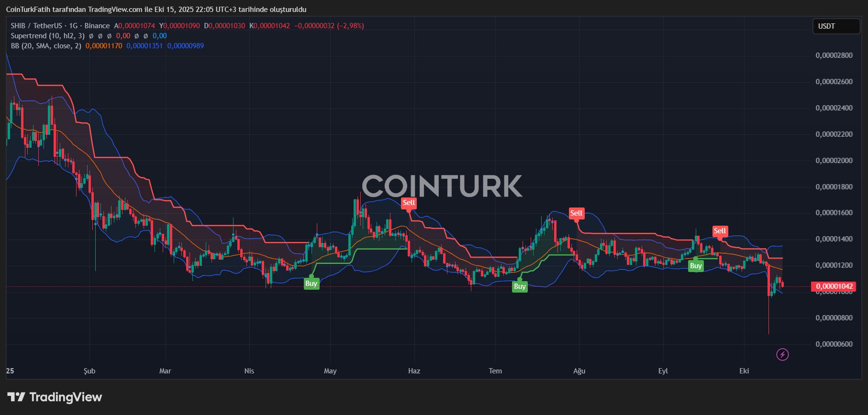Viewport: 868px width, 415px height.
Task: Click the purple lightning bolt icon
Action: pos(782,354)
